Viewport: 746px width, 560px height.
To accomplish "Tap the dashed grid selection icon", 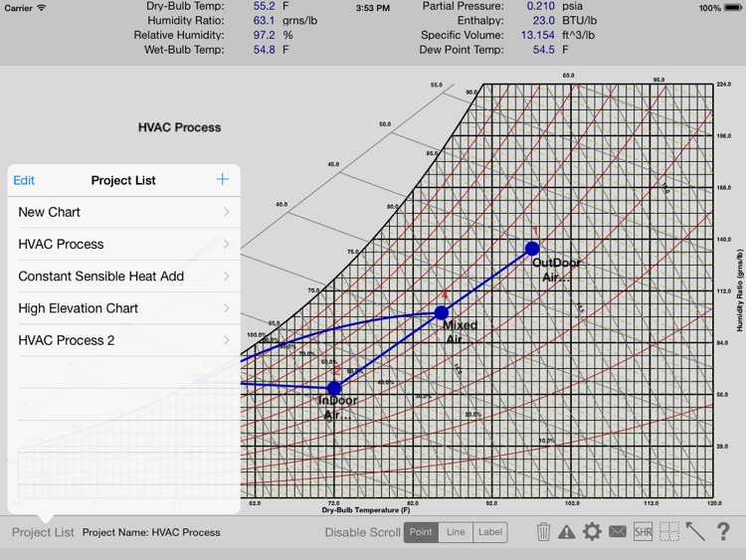I will (x=669, y=531).
